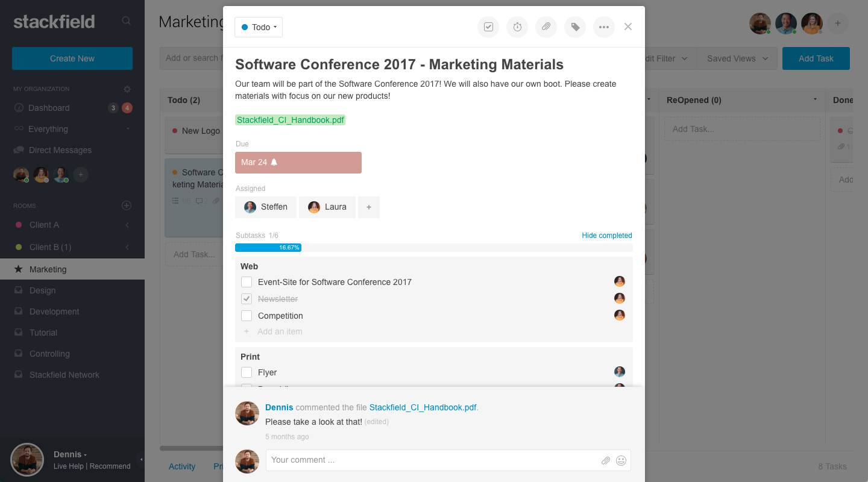Viewport: 868px width, 482px height.
Task: Click assignee avatar on Newsletter subtask
Action: (620, 298)
